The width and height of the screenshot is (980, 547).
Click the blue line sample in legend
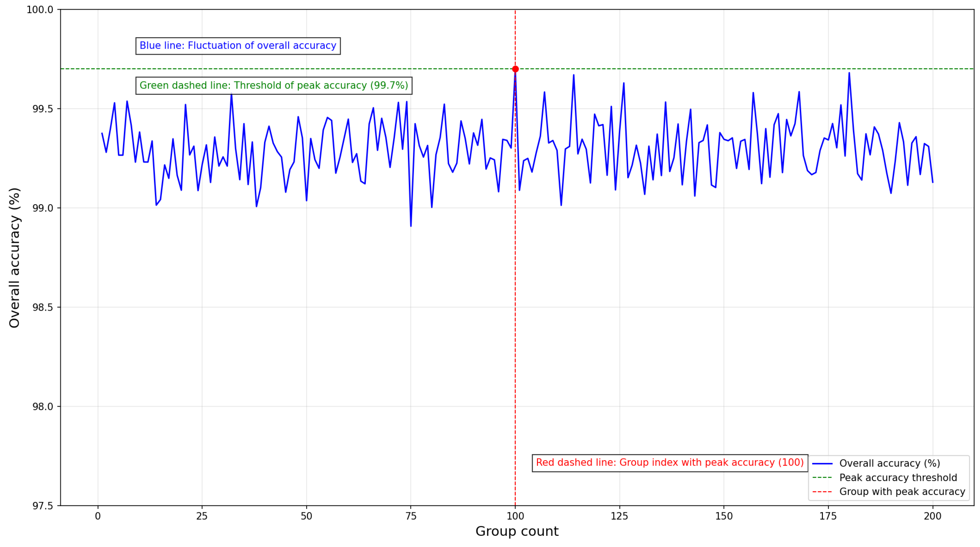pyautogui.click(x=822, y=463)
